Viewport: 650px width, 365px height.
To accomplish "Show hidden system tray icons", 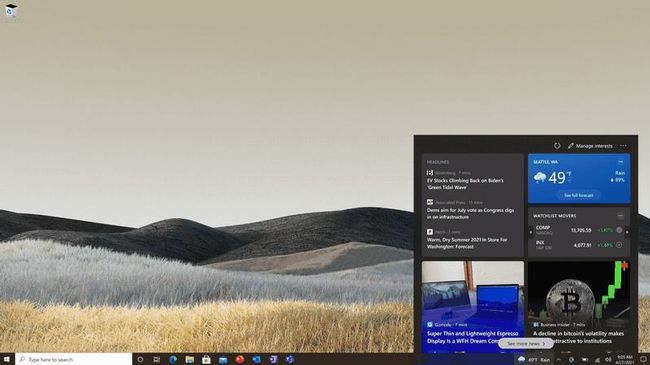I will point(559,360).
